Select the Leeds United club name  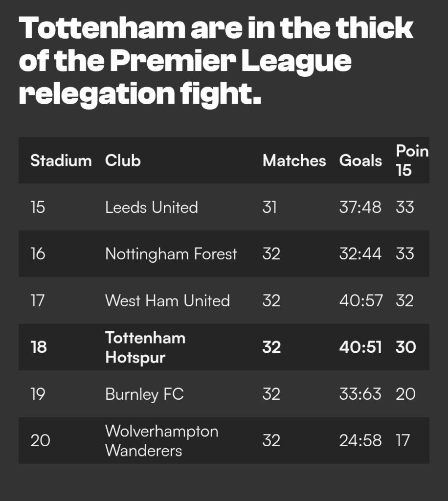[x=152, y=207]
